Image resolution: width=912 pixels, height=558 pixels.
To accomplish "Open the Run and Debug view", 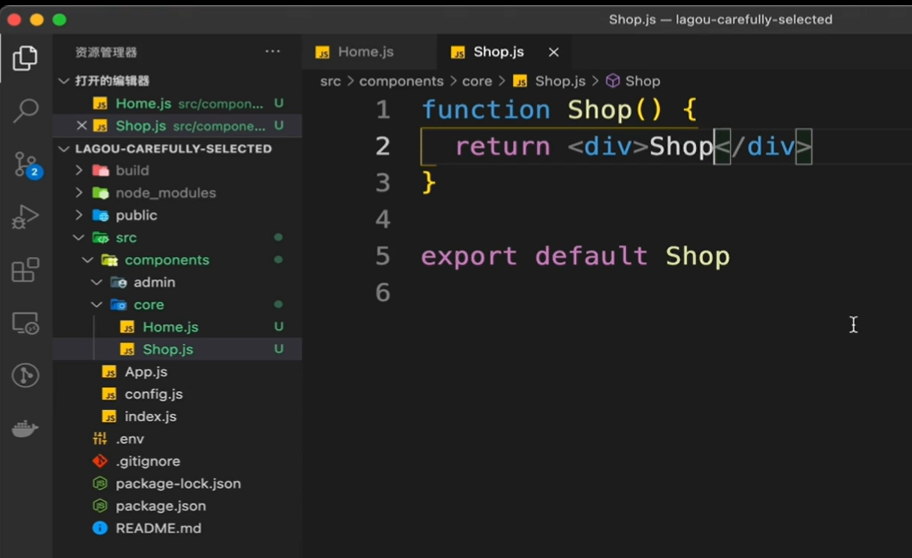I will click(x=25, y=217).
